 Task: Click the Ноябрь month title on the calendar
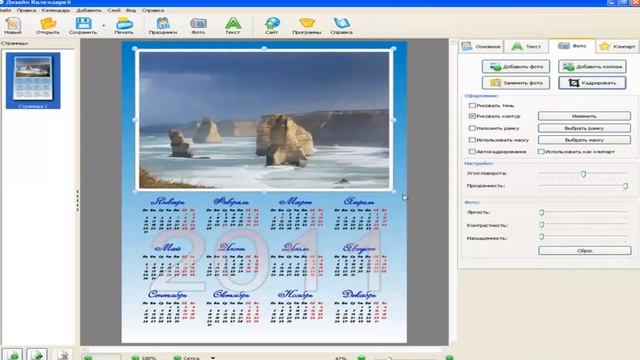(296, 294)
